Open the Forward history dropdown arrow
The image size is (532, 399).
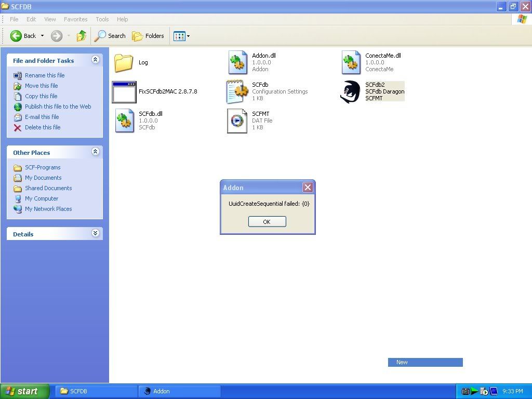(69, 36)
